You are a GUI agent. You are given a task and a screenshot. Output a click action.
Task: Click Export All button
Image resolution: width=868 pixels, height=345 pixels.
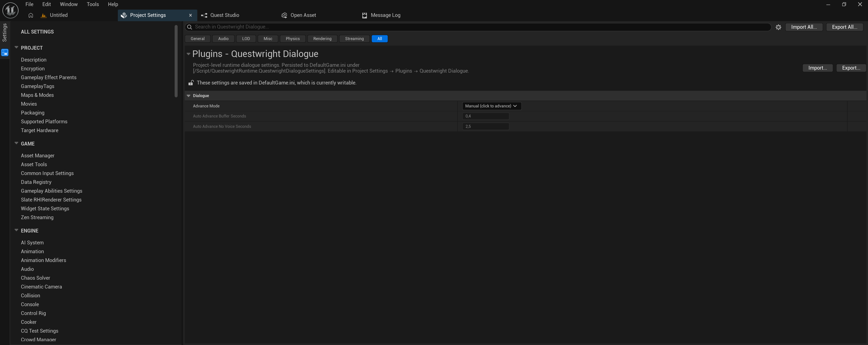[x=845, y=27]
